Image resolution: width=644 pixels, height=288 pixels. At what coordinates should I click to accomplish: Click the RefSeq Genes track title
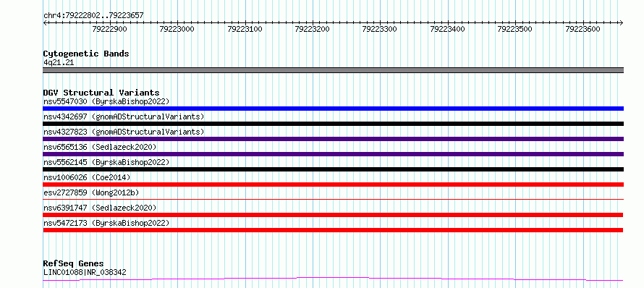[74, 263]
